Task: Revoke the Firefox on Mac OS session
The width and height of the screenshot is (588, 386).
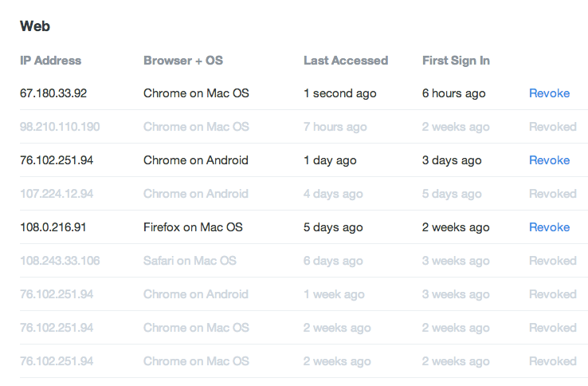Action: 549,227
